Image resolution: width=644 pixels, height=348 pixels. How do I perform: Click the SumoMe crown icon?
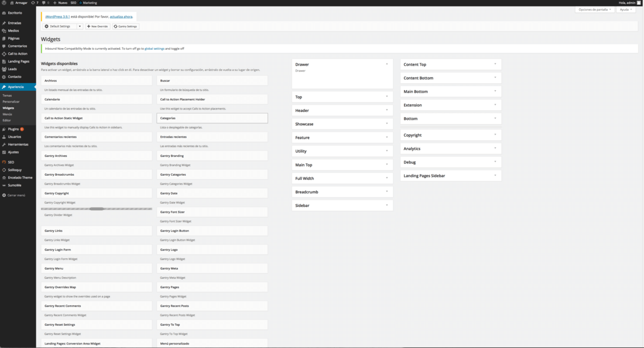(4, 185)
